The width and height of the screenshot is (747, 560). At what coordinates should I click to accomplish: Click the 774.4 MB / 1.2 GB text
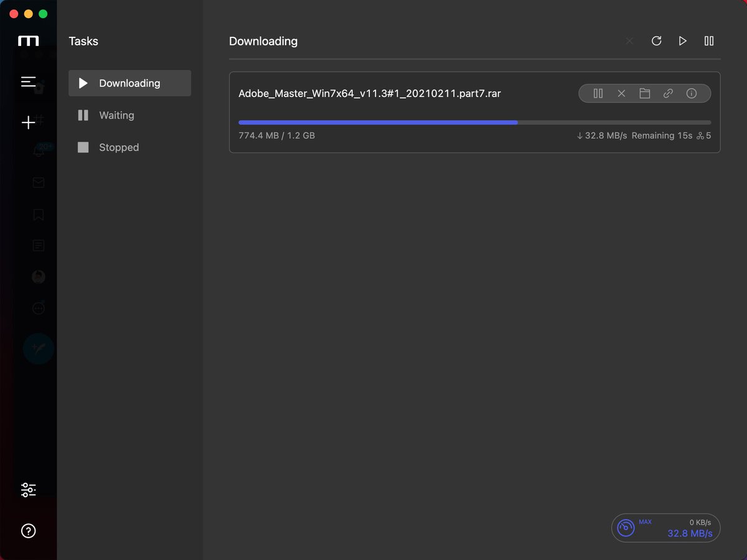coord(277,136)
